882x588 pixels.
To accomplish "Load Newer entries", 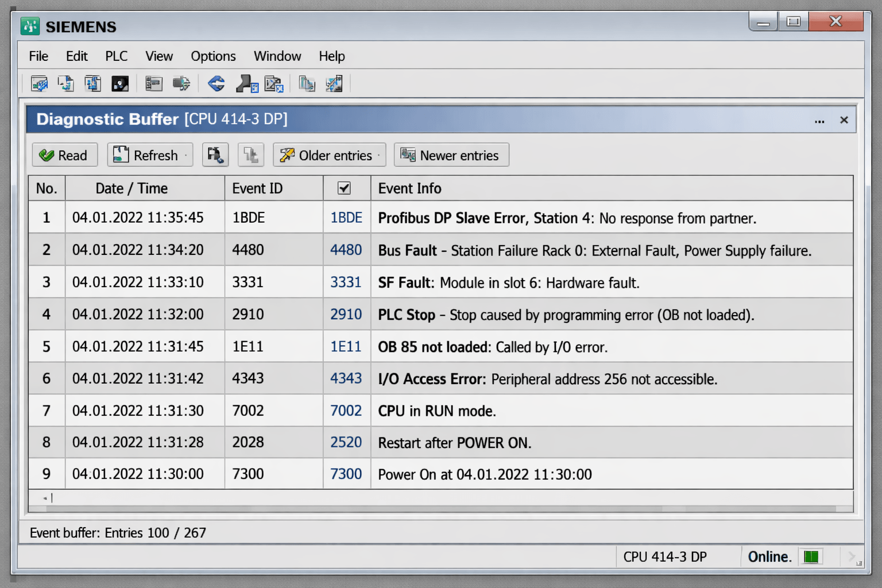I will tap(451, 155).
